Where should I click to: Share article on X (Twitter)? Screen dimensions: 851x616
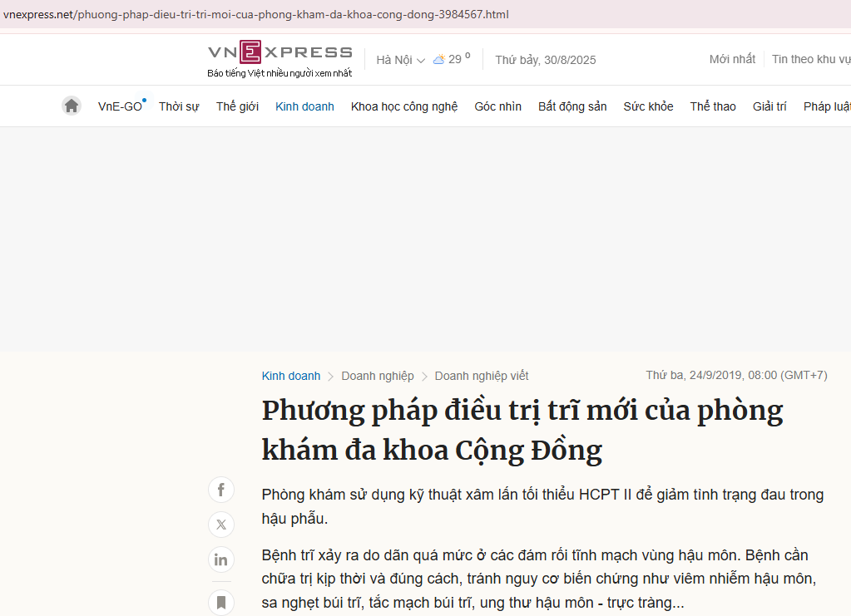(221, 525)
